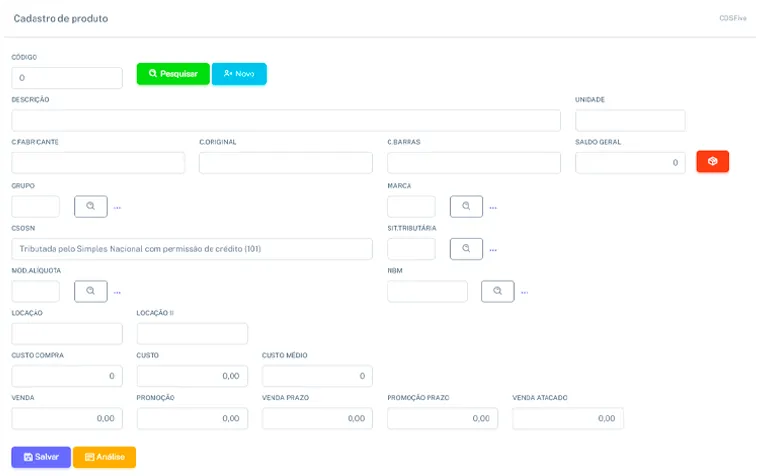Image resolution: width=759 pixels, height=476 pixels.
Task: Click the ellipsis next to Grupo search
Action: 117,208
